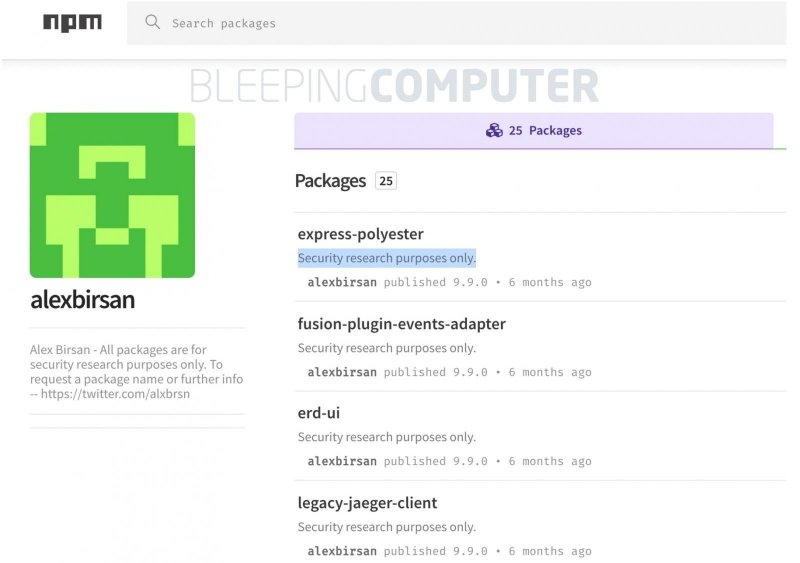Click highlighted express-polyester description text
Image resolution: width=800 pixels, height=563 pixels.
click(x=386, y=258)
